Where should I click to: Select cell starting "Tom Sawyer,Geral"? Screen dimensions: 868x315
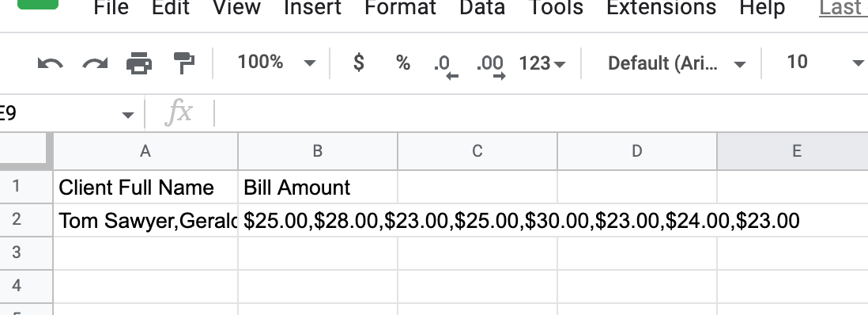coord(145,220)
